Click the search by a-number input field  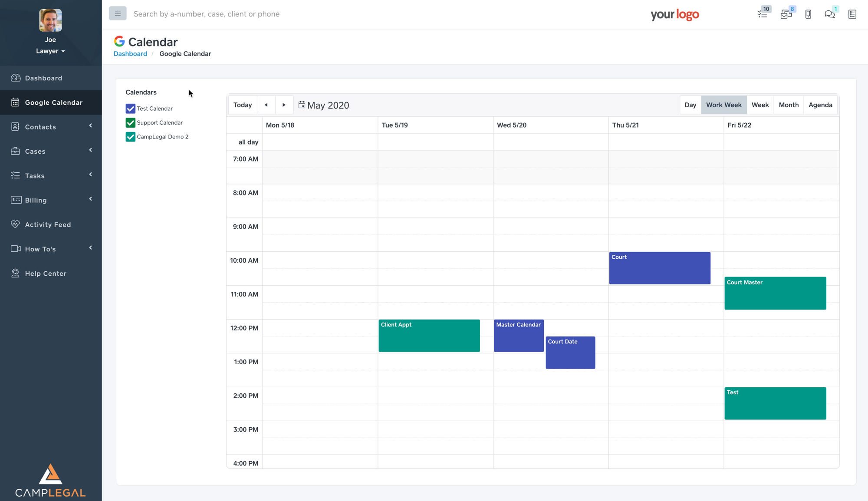207,14
